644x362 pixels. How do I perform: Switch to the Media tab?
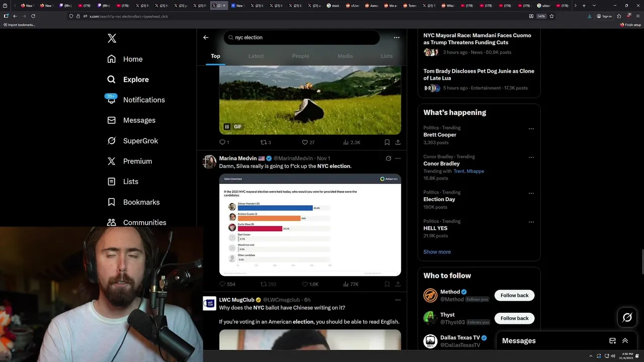(345, 56)
